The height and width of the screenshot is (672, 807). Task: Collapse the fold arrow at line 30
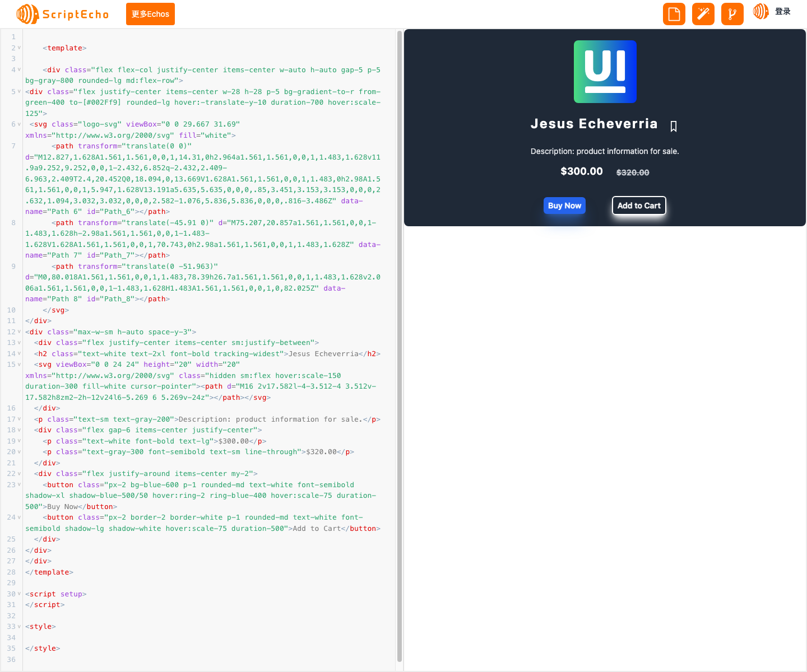click(19, 594)
